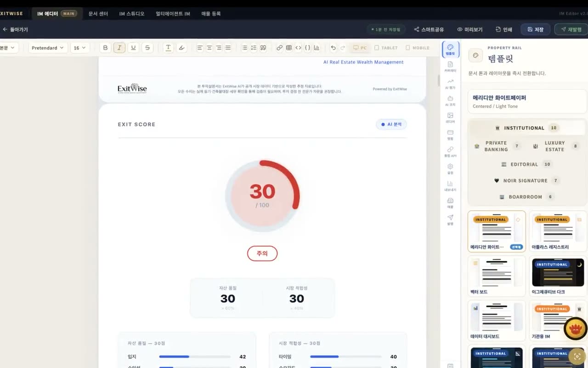Image resolution: width=588 pixels, height=368 pixels.
Task: Select the 벡터 보드 template
Action: (497, 276)
